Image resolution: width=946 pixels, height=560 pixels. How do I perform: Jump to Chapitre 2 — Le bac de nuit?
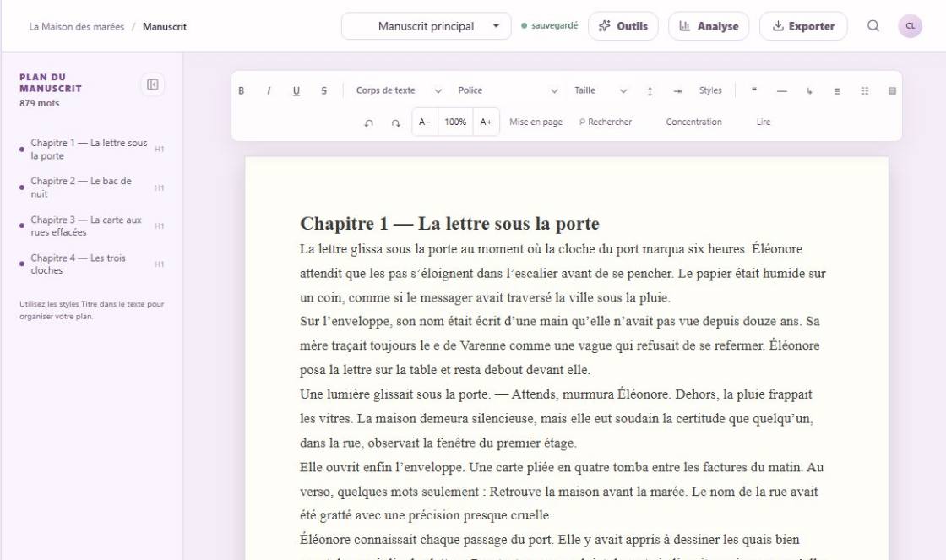click(x=92, y=187)
